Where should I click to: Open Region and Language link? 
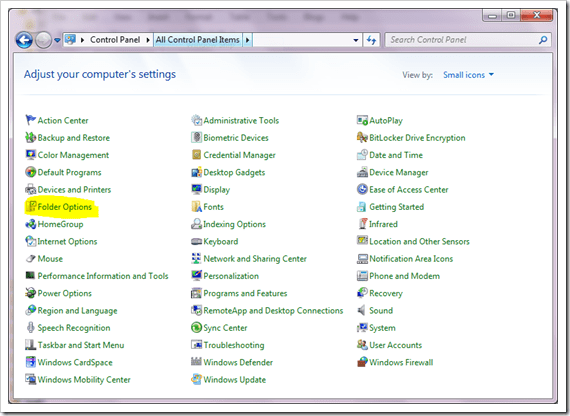77,311
